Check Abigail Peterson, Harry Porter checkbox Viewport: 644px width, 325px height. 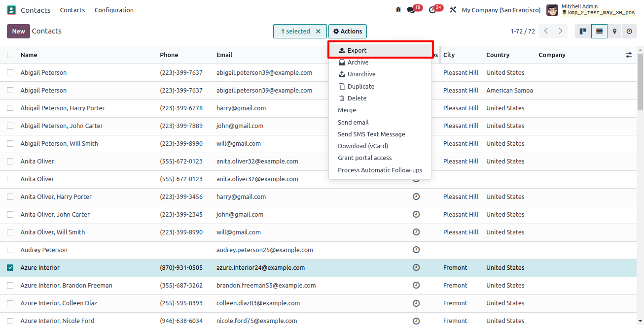click(x=10, y=108)
